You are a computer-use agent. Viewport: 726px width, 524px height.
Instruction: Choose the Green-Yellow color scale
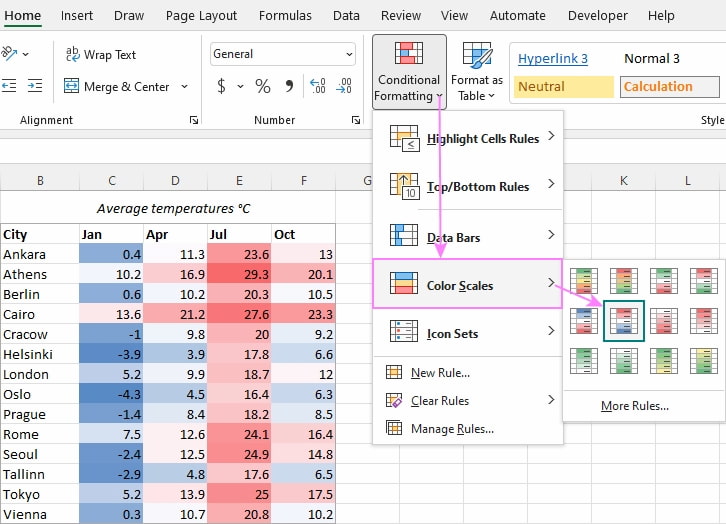click(663, 361)
